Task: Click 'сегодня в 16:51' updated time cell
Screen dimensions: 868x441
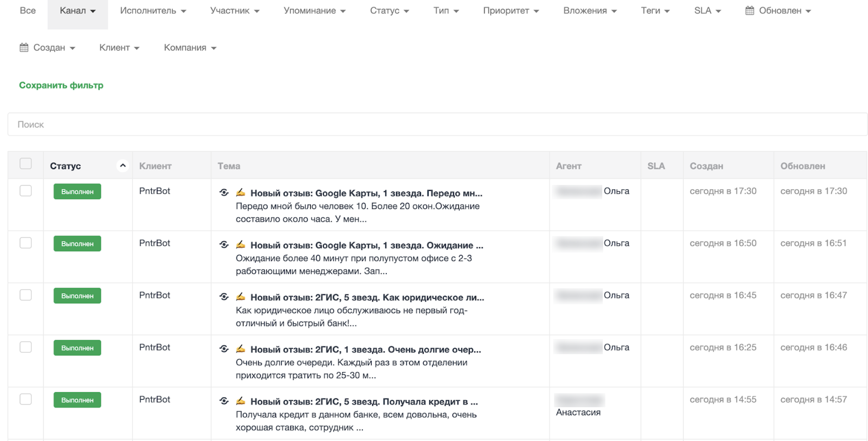Action: click(813, 243)
